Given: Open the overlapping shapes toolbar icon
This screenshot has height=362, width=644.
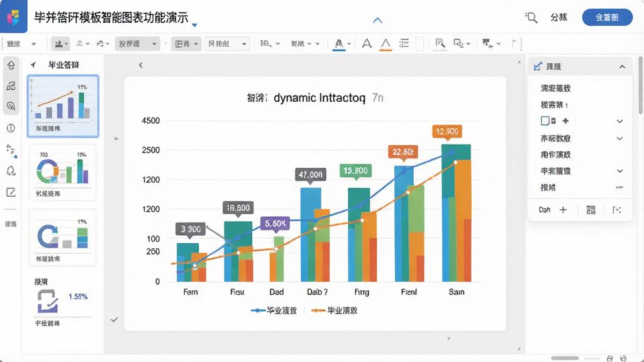Looking at the screenshot, I should [458, 43].
